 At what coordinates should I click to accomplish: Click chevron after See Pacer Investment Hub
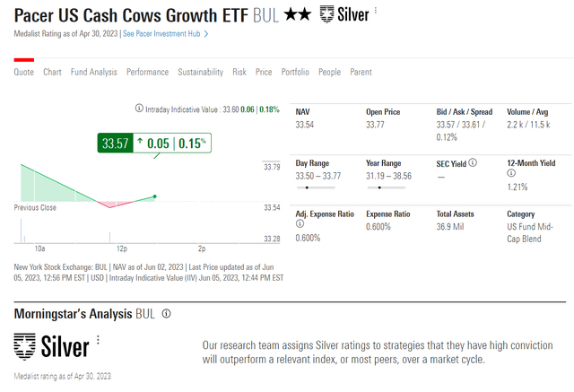[206, 34]
